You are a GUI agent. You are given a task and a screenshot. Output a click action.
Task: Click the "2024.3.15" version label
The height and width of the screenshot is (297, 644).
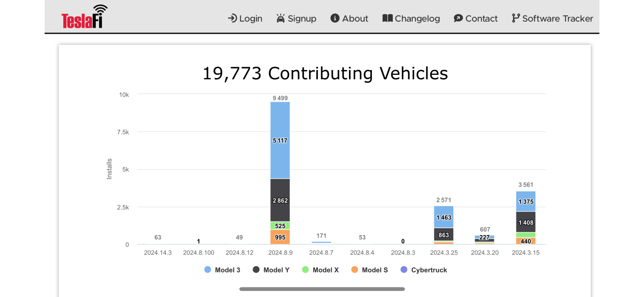[526, 253]
